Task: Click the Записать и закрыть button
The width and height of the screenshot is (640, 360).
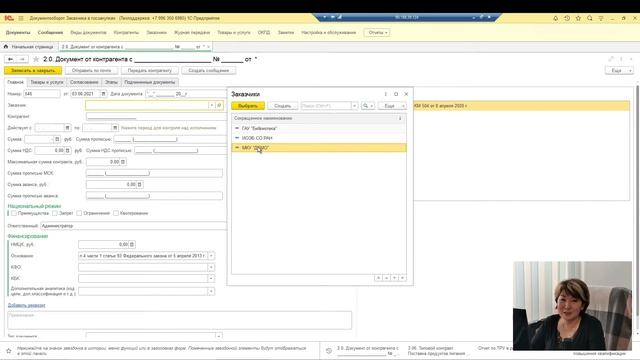Action: click(x=33, y=71)
